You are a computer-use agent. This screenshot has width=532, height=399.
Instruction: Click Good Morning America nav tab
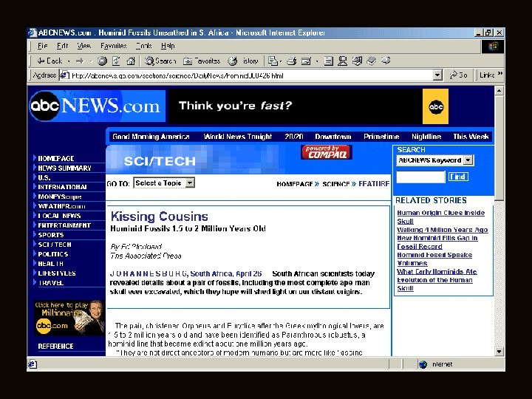(151, 137)
